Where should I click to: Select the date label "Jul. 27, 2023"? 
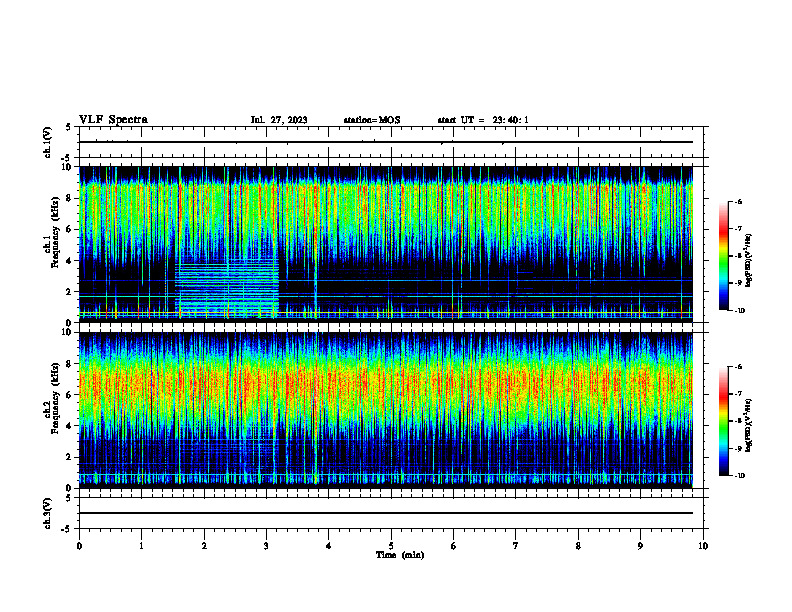coord(279,120)
